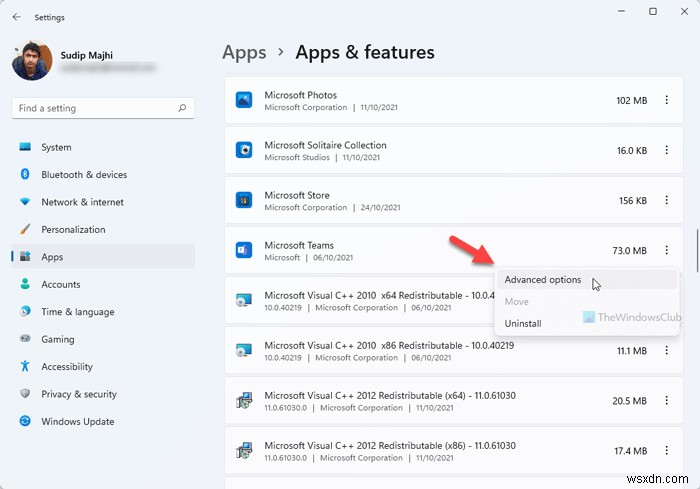
Task: Click the Solitaire Collection app icon
Action: 244,150
